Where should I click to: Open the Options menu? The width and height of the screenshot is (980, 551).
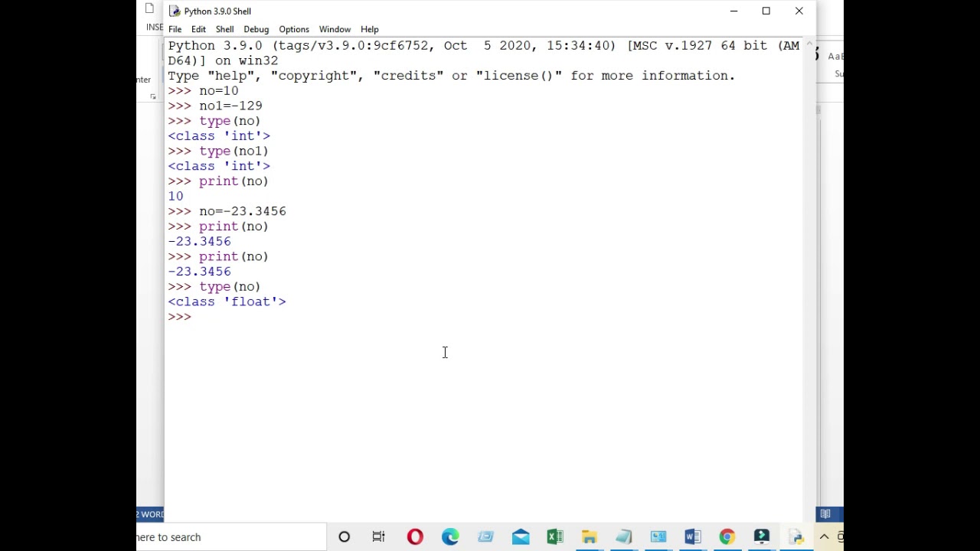point(294,29)
